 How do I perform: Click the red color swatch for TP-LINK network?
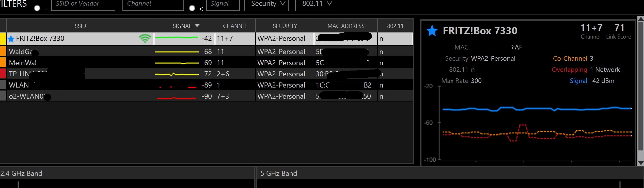(3, 74)
